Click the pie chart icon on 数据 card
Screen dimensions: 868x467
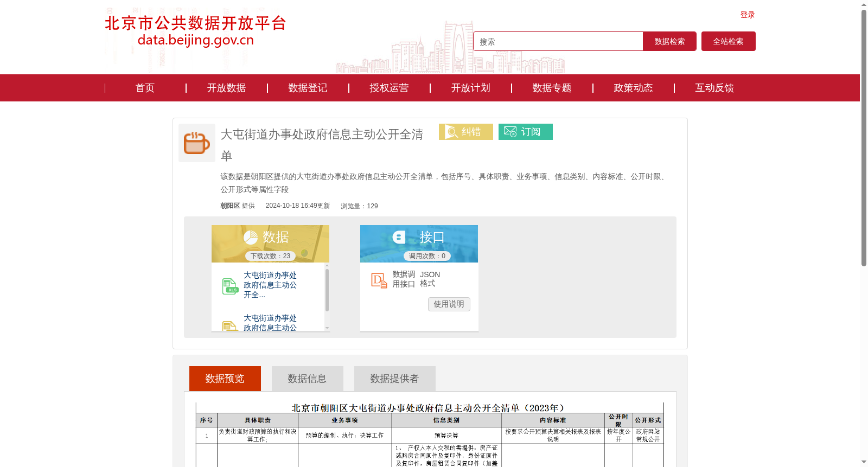click(x=251, y=237)
